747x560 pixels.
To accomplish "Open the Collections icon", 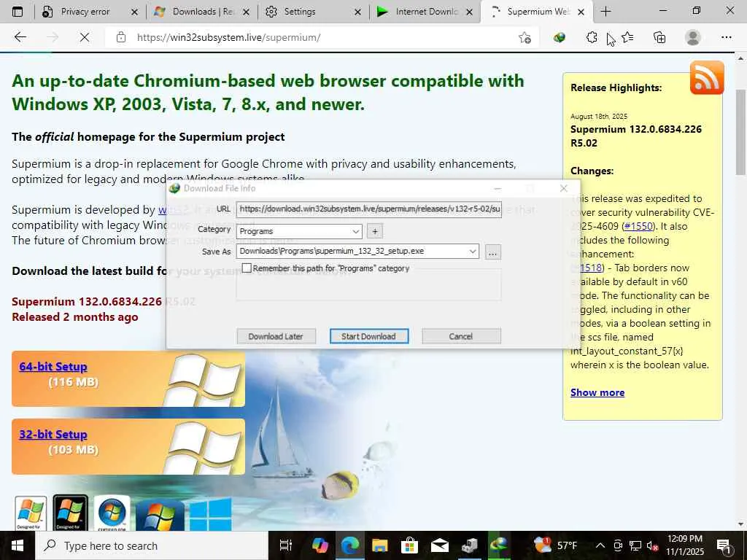I will coord(659,37).
